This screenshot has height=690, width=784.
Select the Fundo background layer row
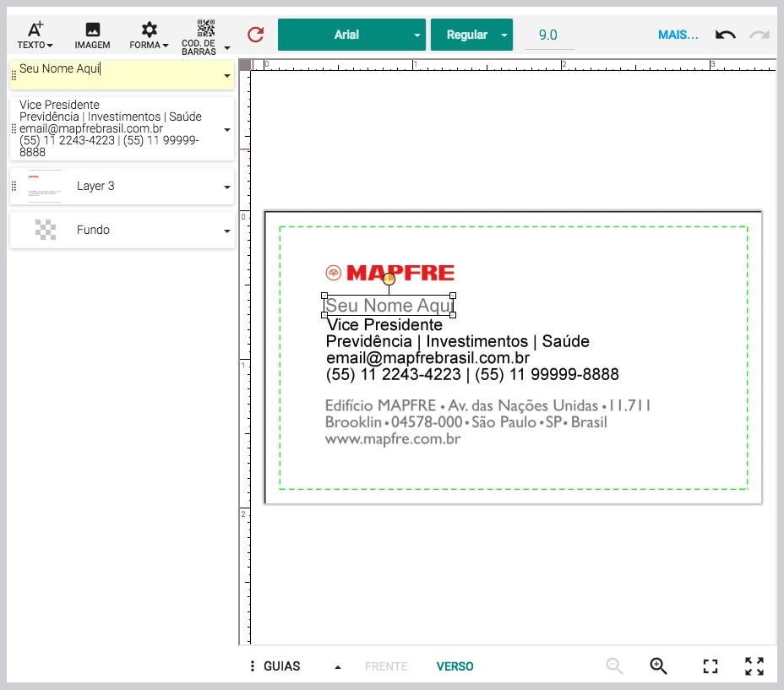122,230
